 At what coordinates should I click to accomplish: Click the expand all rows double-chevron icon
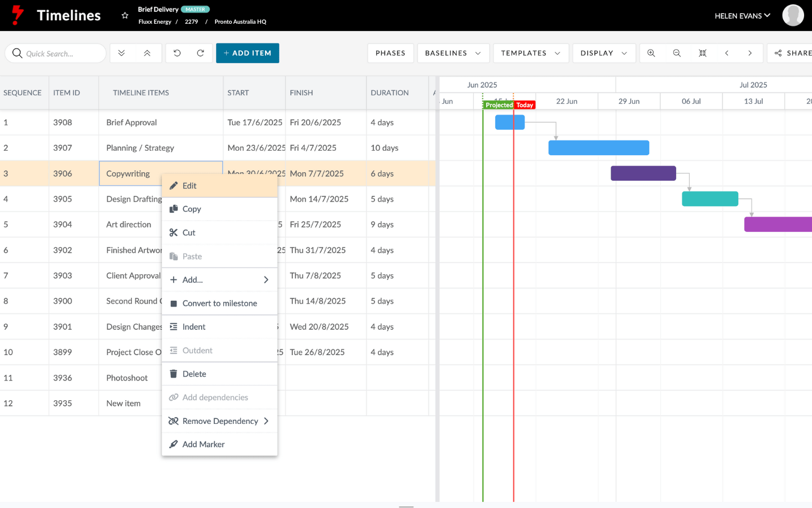(121, 53)
